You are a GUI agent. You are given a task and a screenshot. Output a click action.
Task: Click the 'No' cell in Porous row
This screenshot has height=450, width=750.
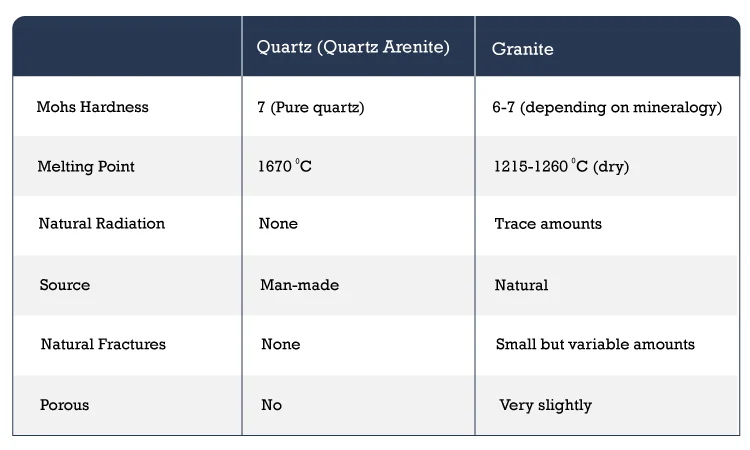click(272, 405)
